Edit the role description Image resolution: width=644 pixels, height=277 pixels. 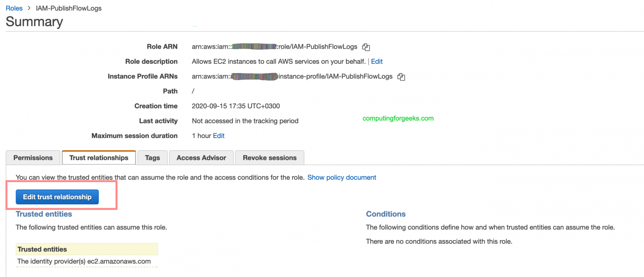click(376, 61)
